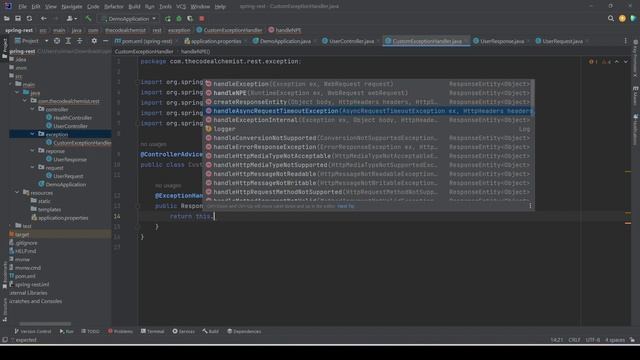Open the Services tool window
Image resolution: width=640 pixels, height=360 pixels.
(183, 331)
